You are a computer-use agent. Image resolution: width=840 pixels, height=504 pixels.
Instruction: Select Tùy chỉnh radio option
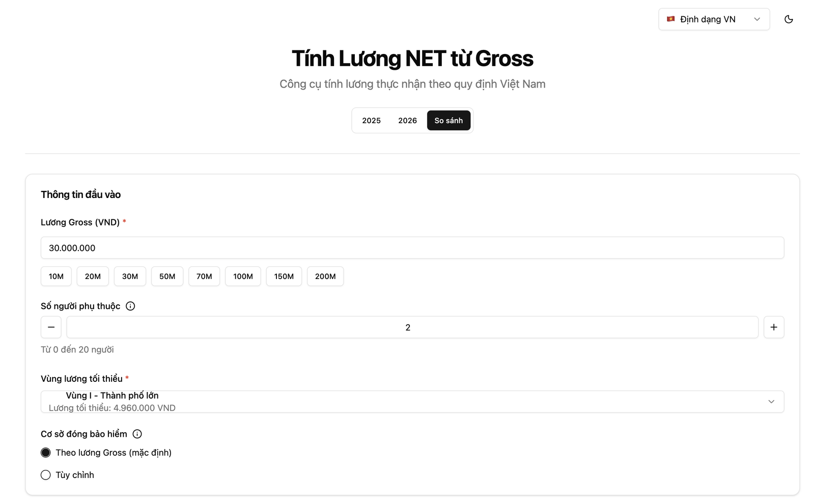(x=46, y=475)
